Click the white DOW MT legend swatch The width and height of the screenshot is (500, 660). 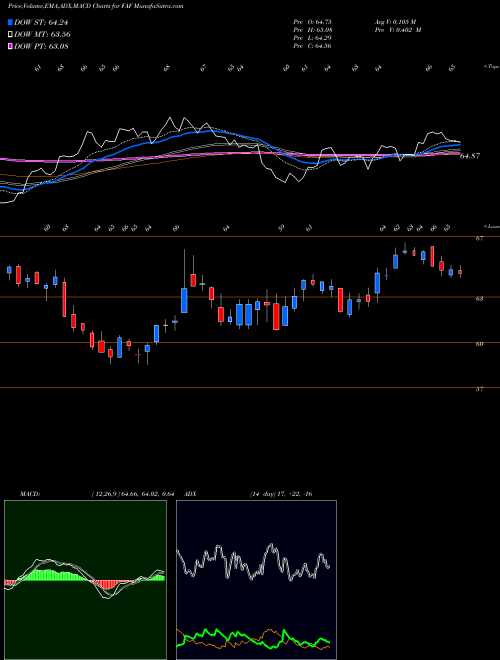click(x=10, y=35)
